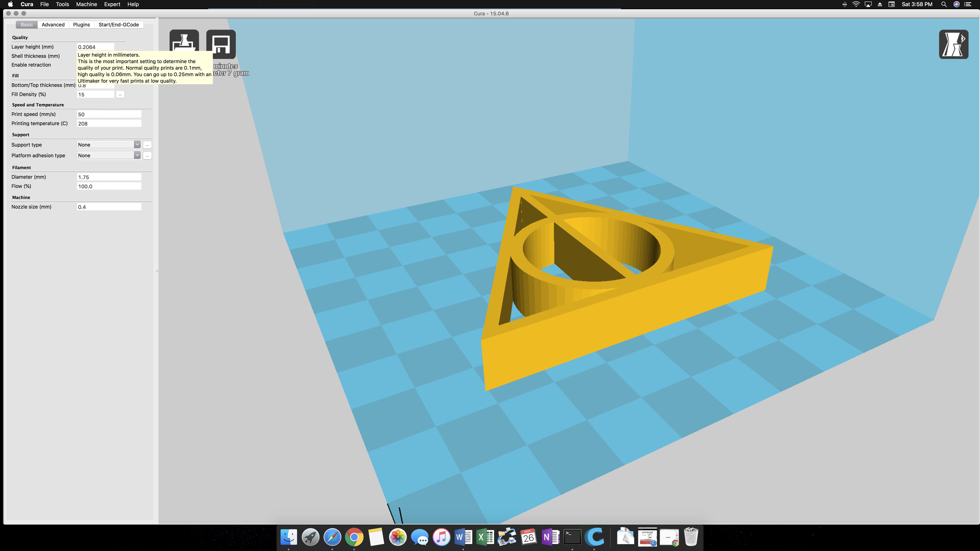Viewport: 980px width, 551px height.
Task: Select the Basic tab
Action: pos(27,25)
